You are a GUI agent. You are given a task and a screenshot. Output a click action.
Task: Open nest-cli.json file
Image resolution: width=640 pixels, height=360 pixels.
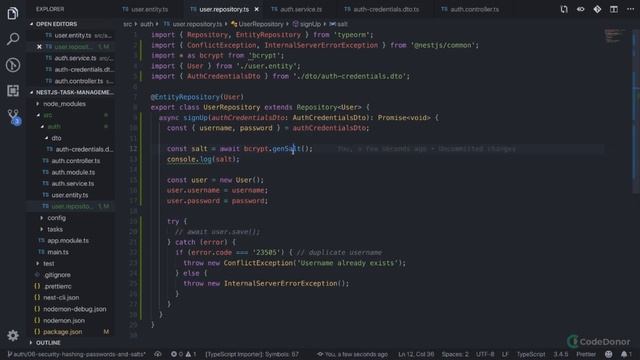61,298
